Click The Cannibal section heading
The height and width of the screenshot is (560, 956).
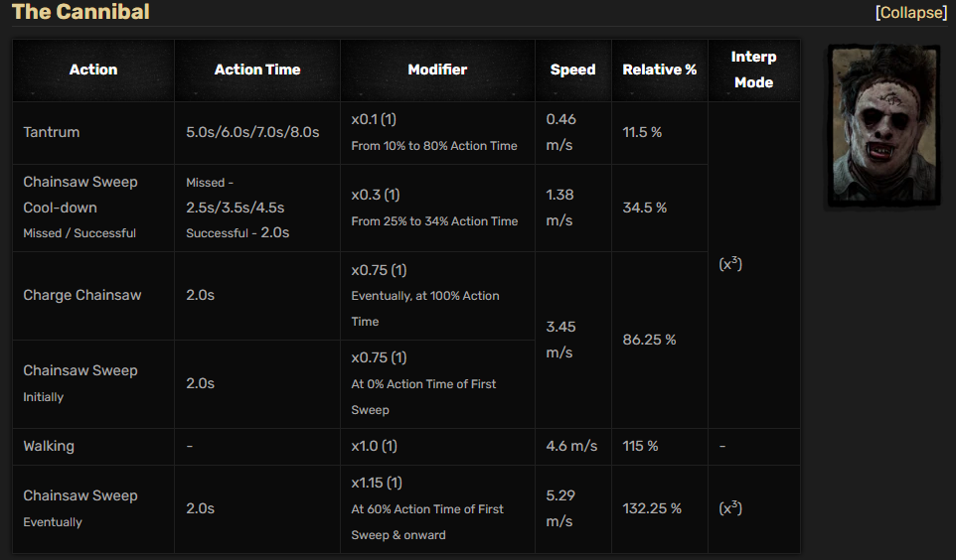(80, 12)
